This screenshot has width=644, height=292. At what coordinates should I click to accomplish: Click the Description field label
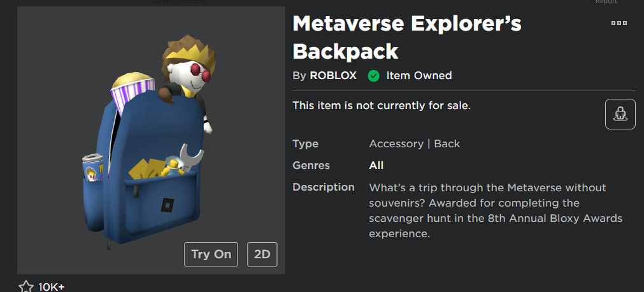pyautogui.click(x=323, y=187)
